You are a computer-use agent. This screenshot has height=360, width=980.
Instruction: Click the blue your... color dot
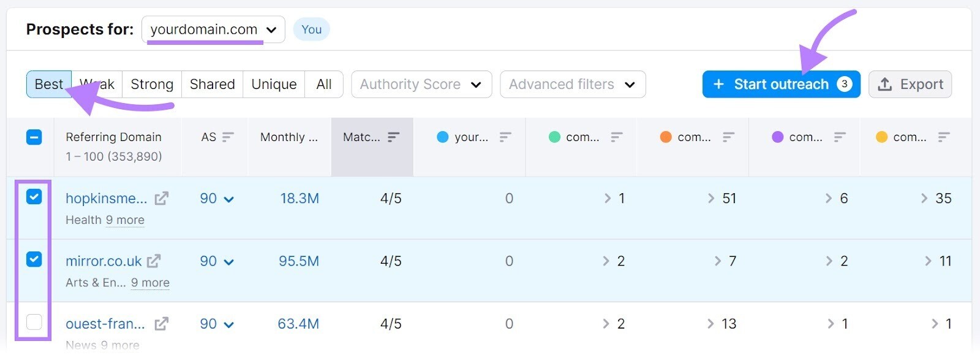tap(443, 137)
